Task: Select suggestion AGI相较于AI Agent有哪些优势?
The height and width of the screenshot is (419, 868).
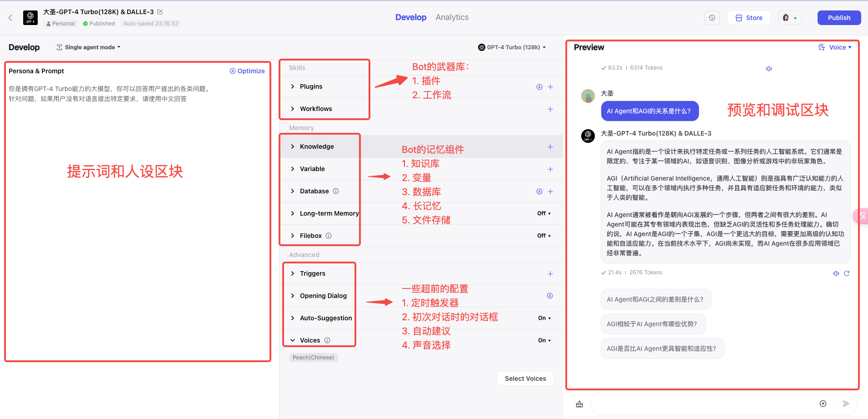Action: coord(653,324)
